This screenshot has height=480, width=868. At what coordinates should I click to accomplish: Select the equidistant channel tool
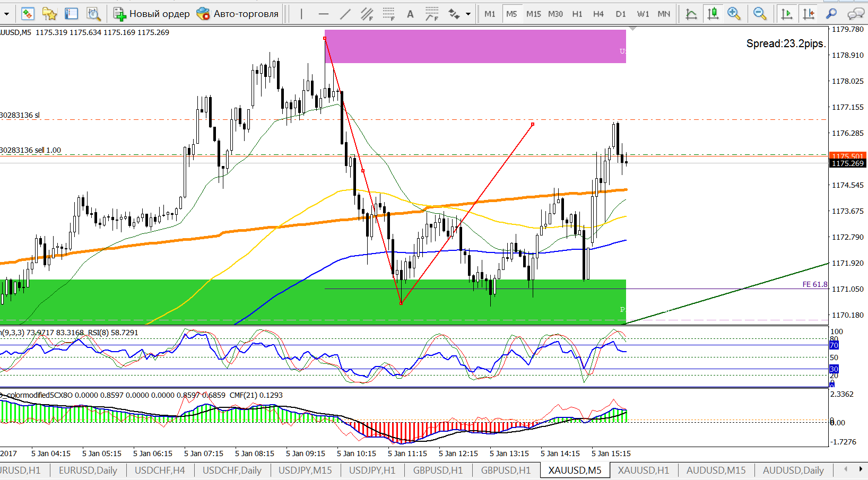click(367, 14)
